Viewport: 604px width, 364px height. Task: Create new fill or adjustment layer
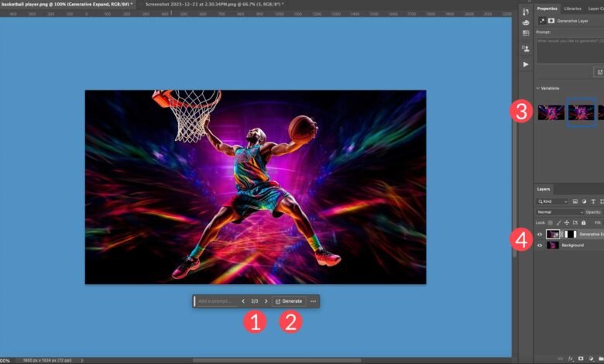pyautogui.click(x=592, y=359)
